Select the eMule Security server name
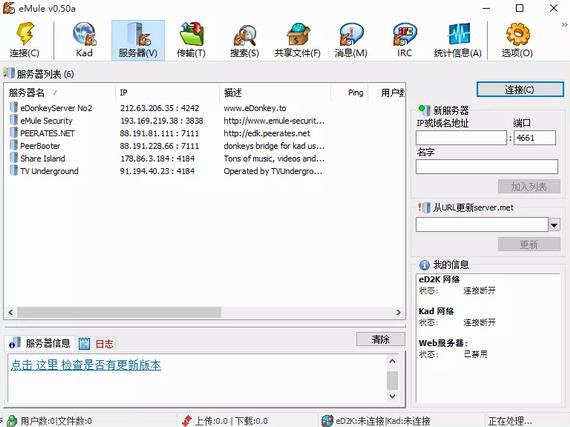The height and width of the screenshot is (427, 570). [46, 121]
